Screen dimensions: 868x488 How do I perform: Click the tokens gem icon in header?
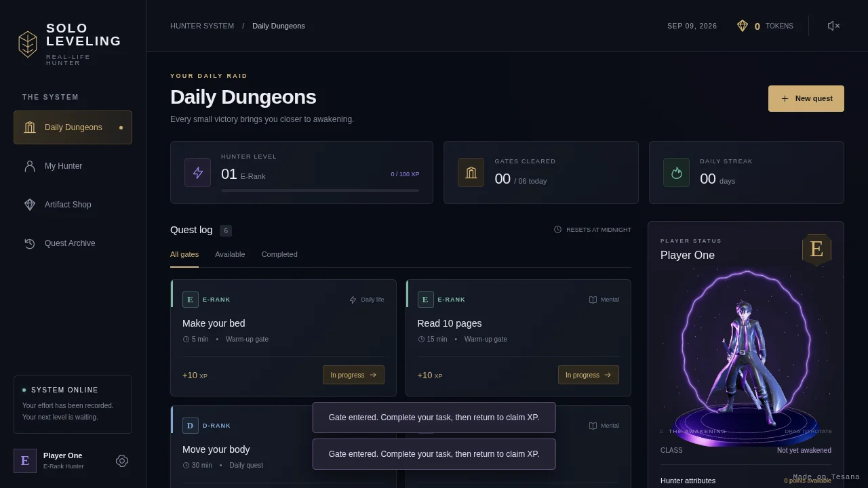pyautogui.click(x=743, y=26)
